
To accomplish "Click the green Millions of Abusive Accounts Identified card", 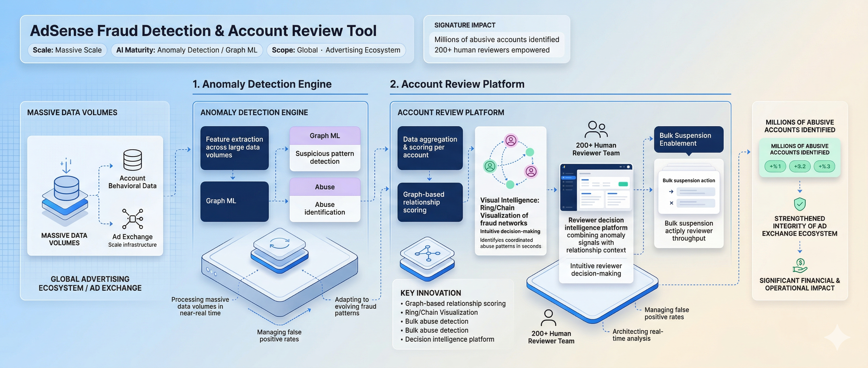I will (800, 157).
